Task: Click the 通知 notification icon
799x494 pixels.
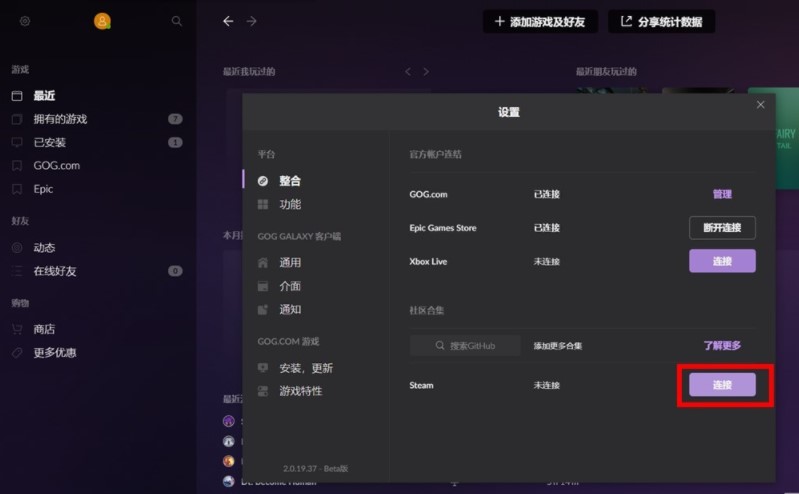Action: (263, 309)
